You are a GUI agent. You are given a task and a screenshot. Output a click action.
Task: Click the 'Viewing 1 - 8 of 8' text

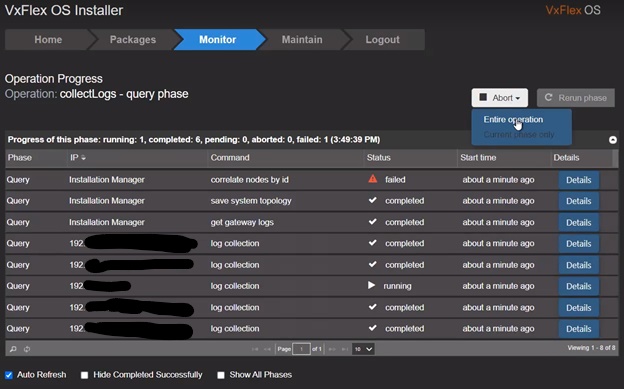(591, 348)
